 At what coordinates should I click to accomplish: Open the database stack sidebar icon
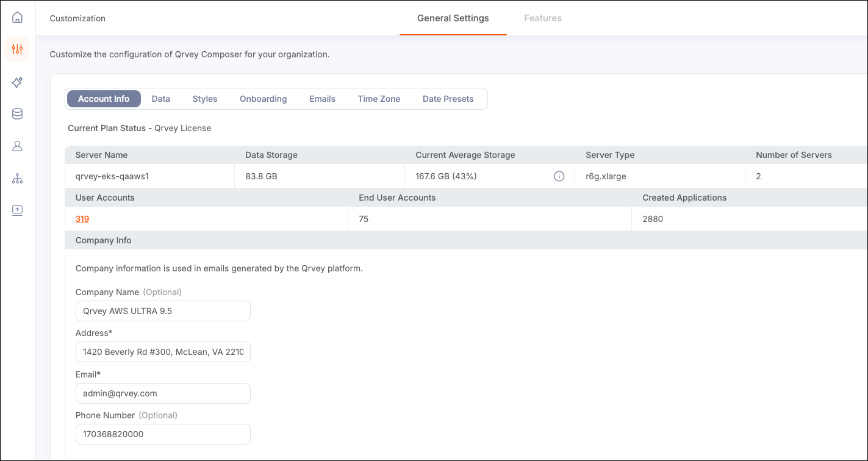pyautogui.click(x=17, y=114)
